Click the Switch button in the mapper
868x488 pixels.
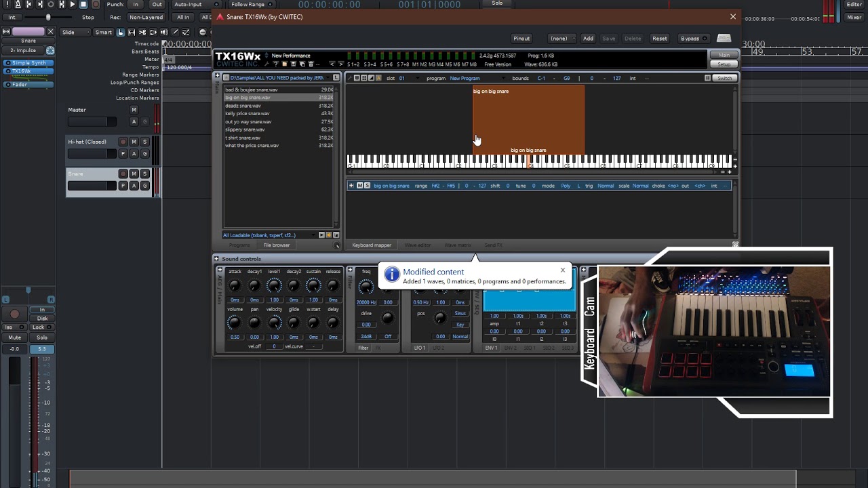pyautogui.click(x=724, y=79)
